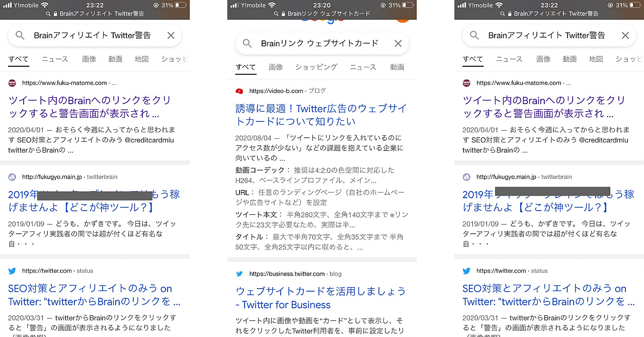The height and width of the screenshot is (337, 644).
Task: Click fuku-matome favicon in right screenshot
Action: [x=466, y=83]
